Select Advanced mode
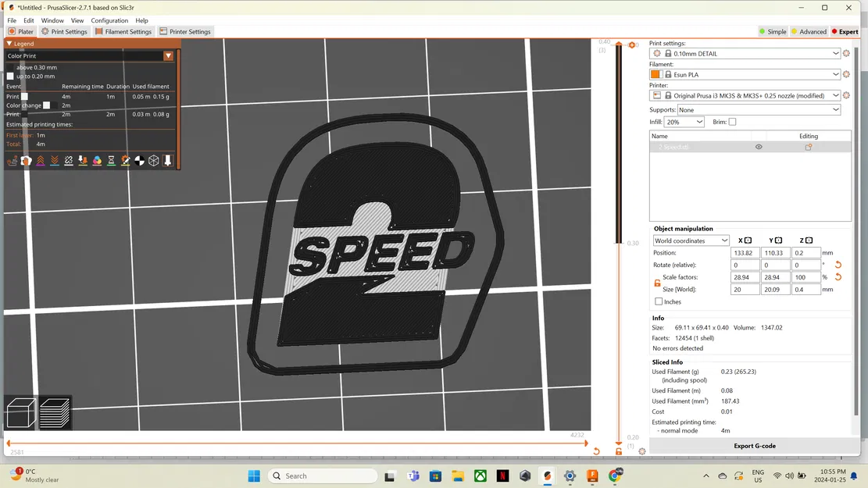Viewport: 868px width, 488px height. click(x=809, y=31)
